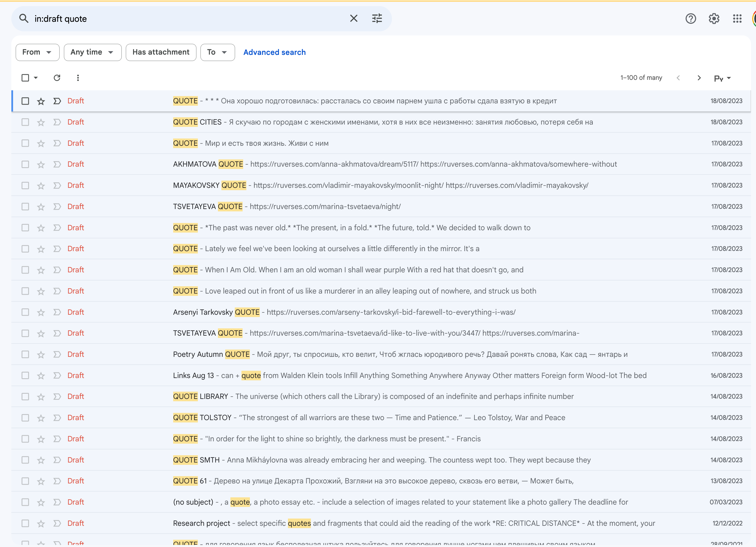Image resolution: width=756 pixels, height=547 pixels.
Task: Click the search magnifier icon
Action: 23,18
